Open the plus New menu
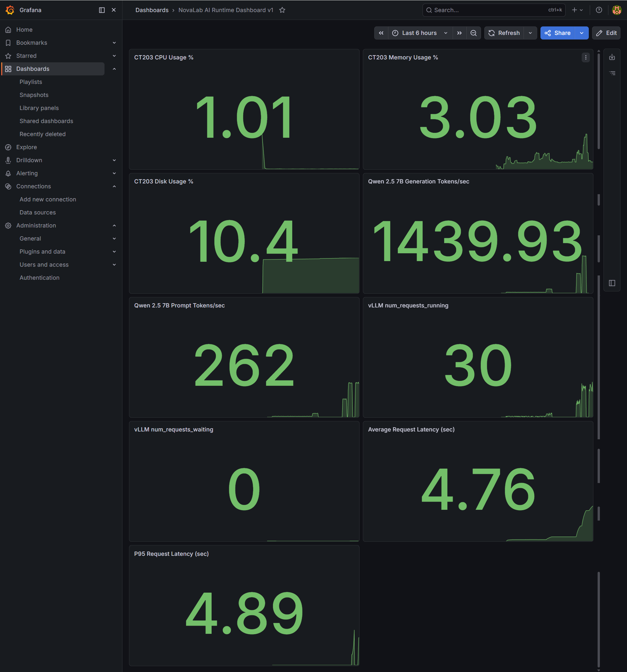This screenshot has height=672, width=627. tap(577, 10)
